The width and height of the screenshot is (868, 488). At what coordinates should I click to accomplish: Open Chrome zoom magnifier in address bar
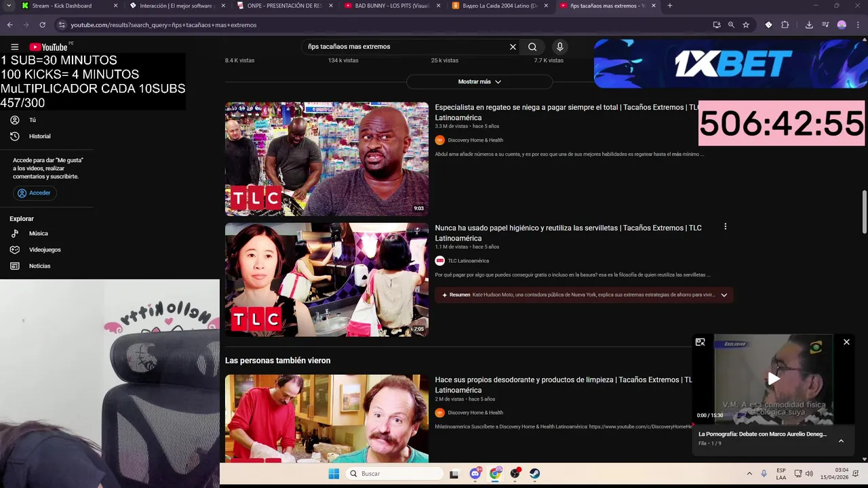(731, 24)
